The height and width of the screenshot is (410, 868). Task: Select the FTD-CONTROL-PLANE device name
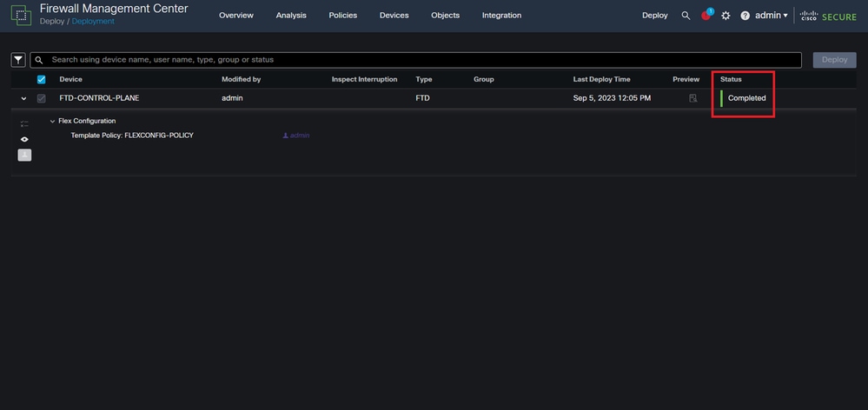click(x=99, y=98)
